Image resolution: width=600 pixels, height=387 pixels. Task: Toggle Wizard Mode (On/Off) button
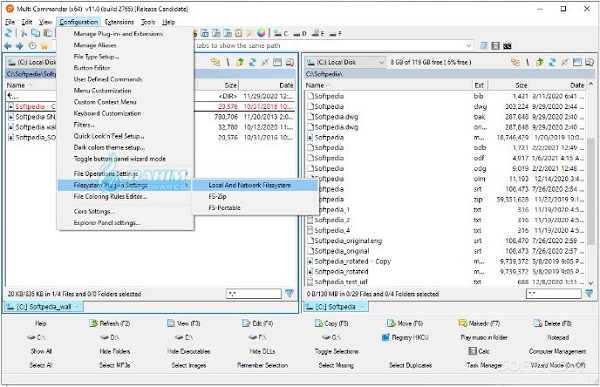558,365
